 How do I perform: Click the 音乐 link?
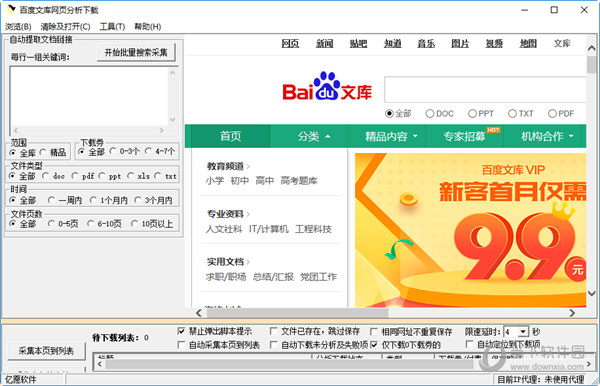coord(426,44)
